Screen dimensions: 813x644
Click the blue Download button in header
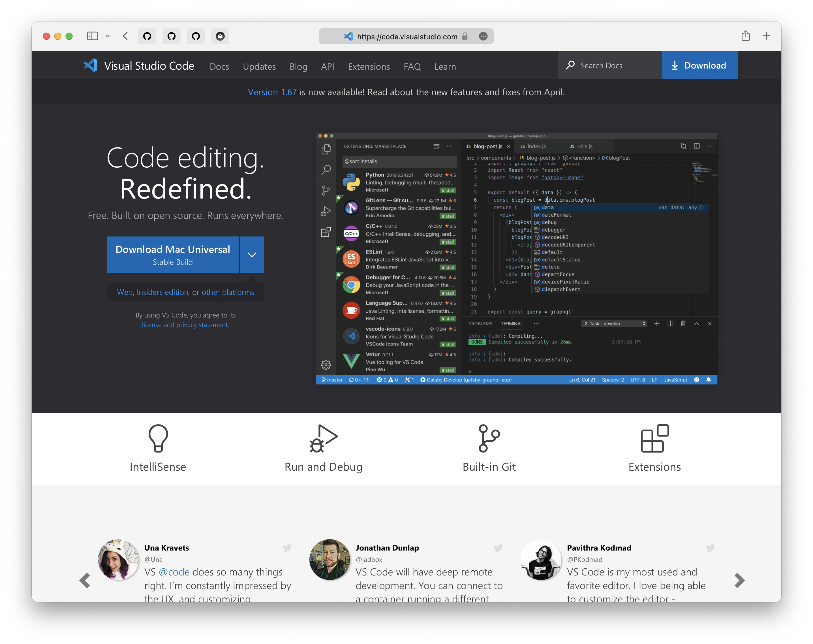[x=699, y=65]
